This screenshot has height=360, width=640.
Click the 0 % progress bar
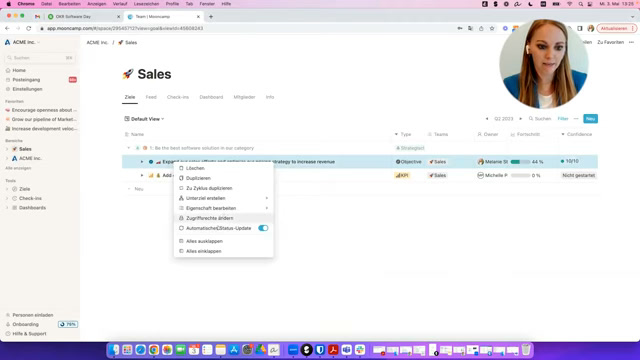point(520,176)
